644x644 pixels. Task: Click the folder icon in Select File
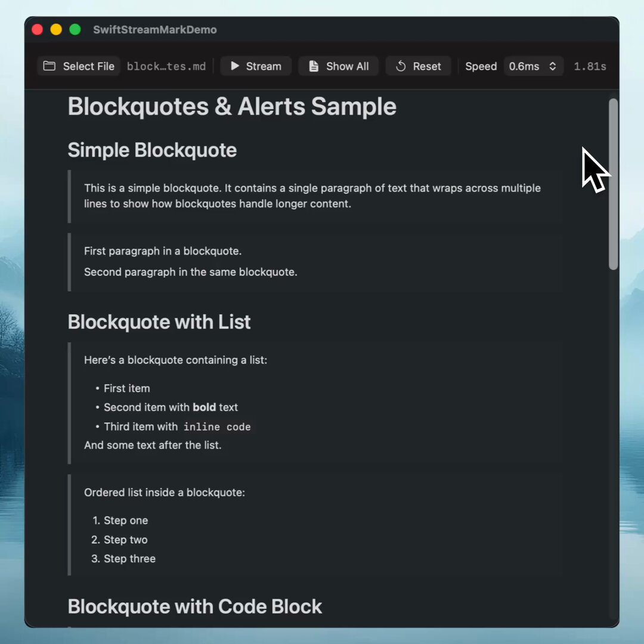[x=49, y=66]
